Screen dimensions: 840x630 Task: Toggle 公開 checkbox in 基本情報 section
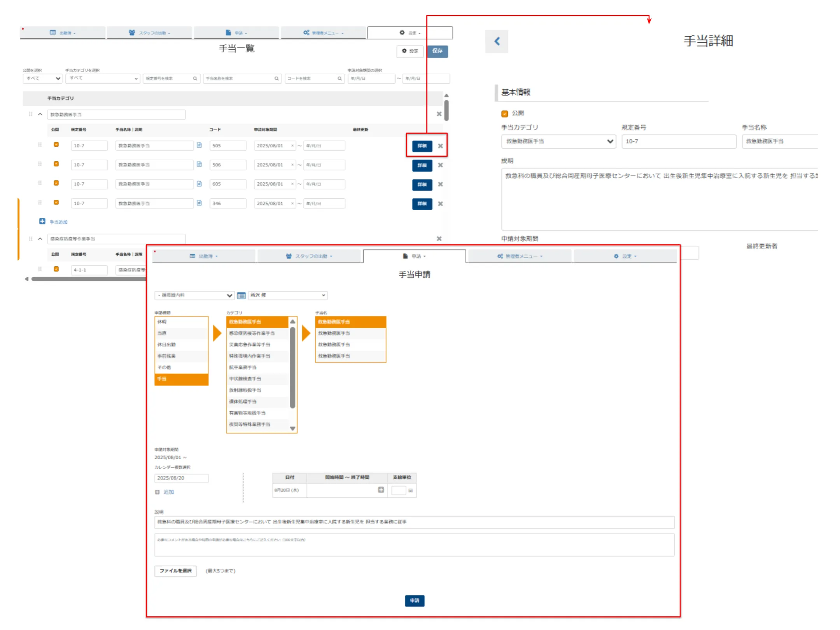tap(504, 114)
